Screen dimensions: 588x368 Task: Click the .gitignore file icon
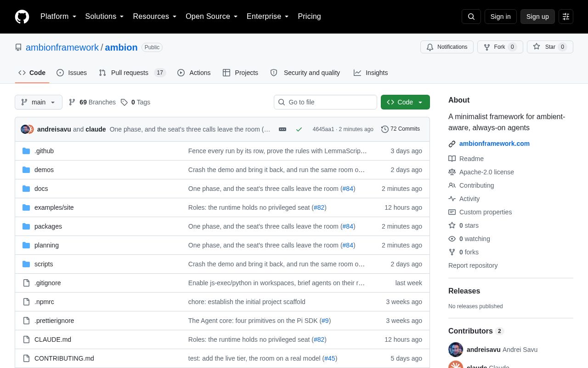pos(26,283)
